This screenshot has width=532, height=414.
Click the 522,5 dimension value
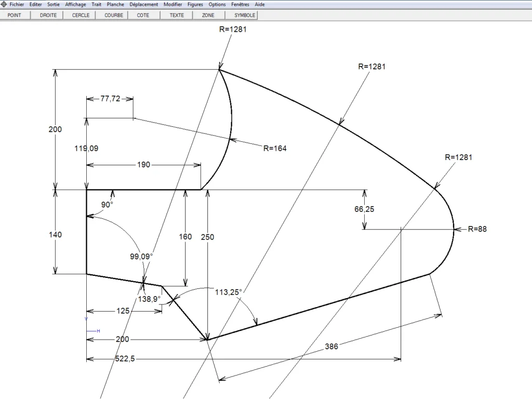coord(125,359)
